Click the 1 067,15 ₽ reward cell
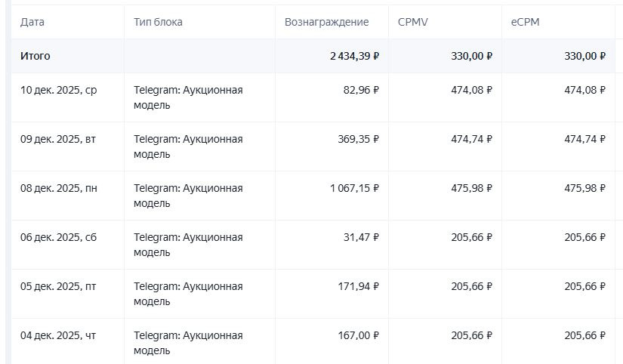The height and width of the screenshot is (364, 623). [354, 189]
